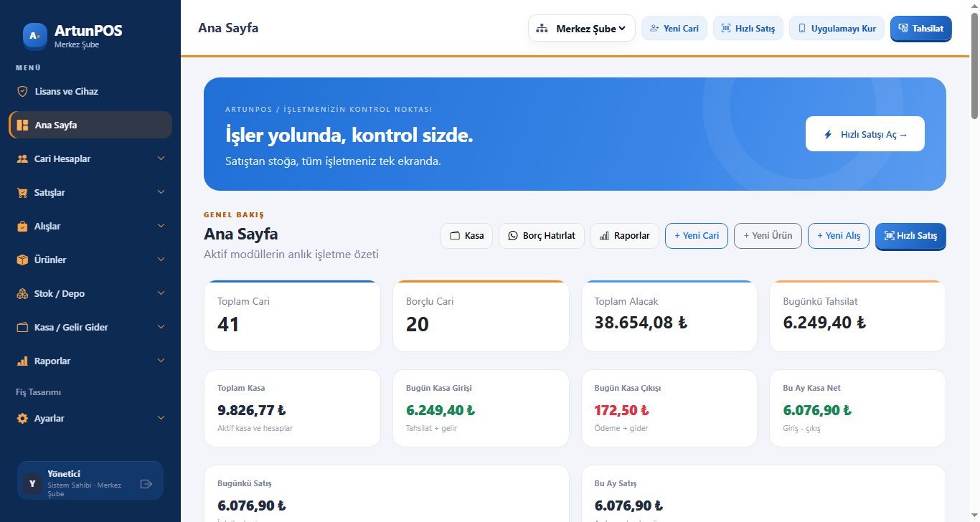
Task: Expand the Ürünler submenu chevron
Action: (161, 260)
